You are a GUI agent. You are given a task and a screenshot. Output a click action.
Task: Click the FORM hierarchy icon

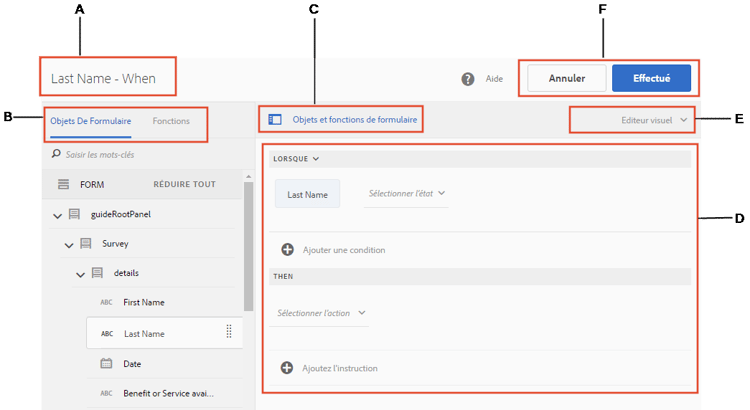(x=63, y=184)
